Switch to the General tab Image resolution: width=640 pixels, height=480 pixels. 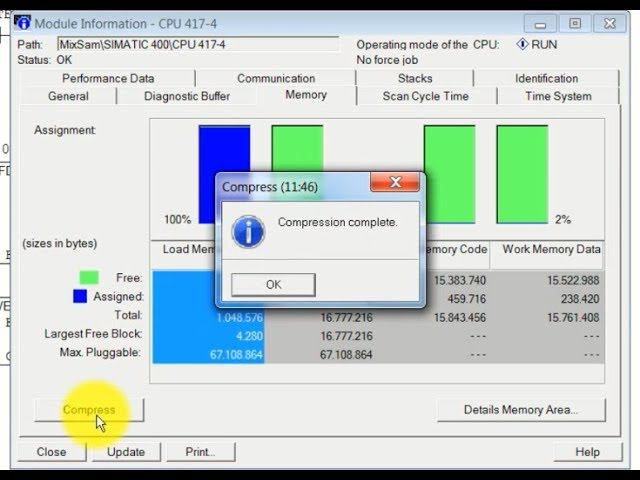(68, 96)
